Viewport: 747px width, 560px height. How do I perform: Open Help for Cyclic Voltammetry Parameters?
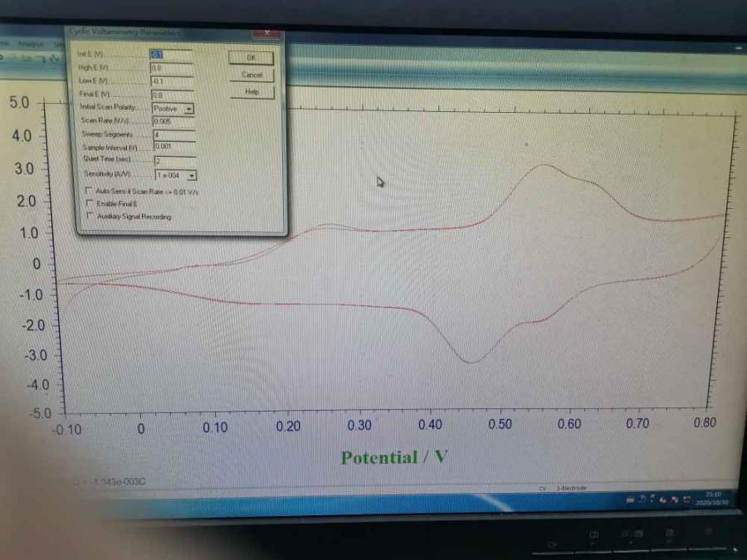tap(252, 92)
